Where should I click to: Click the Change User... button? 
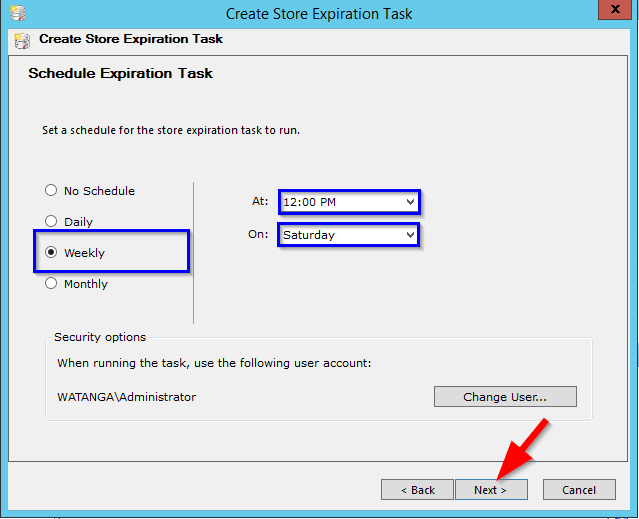click(x=505, y=397)
